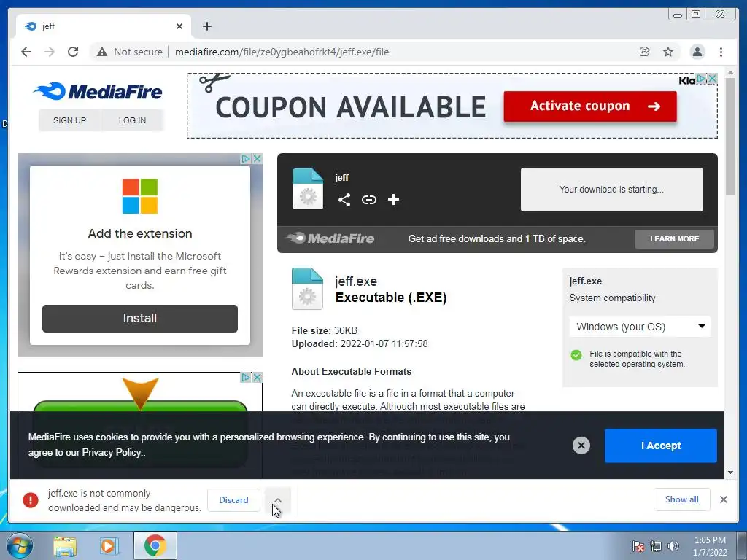
Task: Open the Not secure site warning info
Action: pyautogui.click(x=130, y=52)
